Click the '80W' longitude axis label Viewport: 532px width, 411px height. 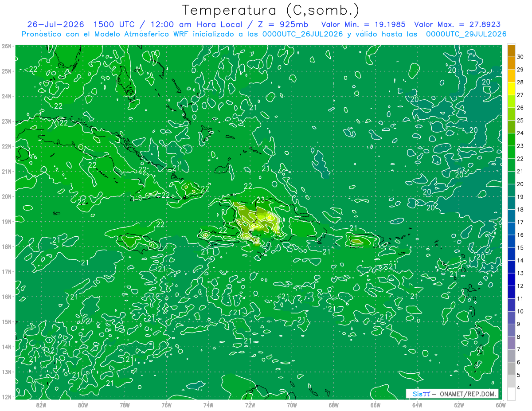[x=83, y=404]
